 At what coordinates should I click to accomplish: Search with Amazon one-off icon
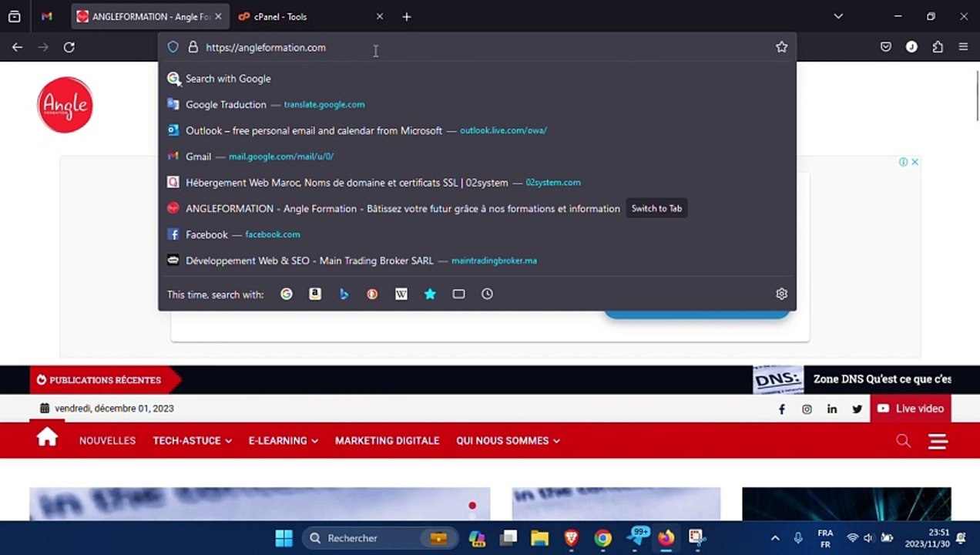315,294
